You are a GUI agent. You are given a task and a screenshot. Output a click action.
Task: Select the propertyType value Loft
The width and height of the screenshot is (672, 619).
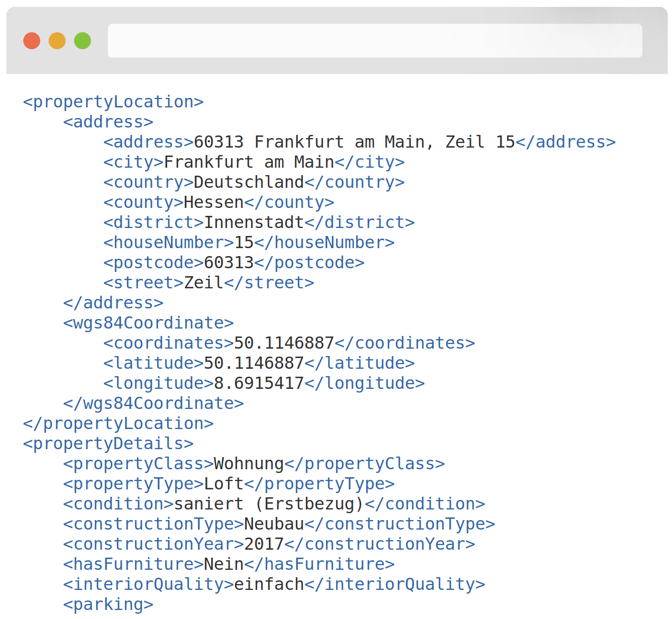[223, 484]
